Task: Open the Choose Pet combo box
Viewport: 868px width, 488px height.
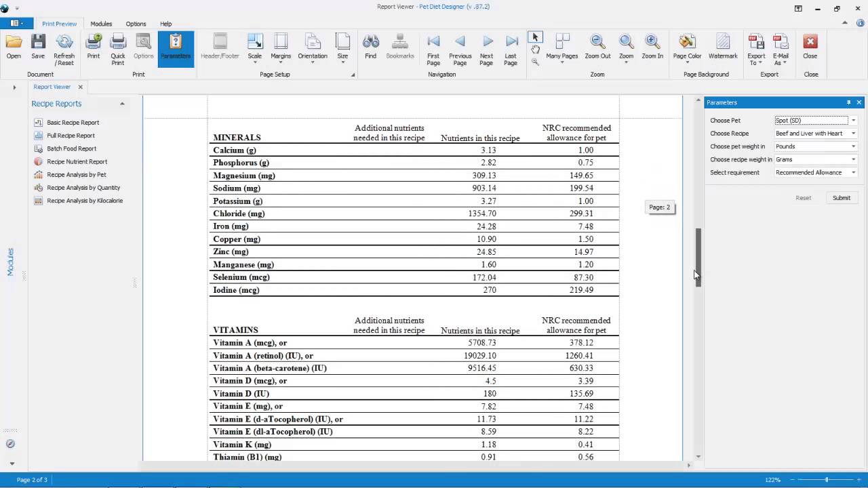Action: [816, 121]
